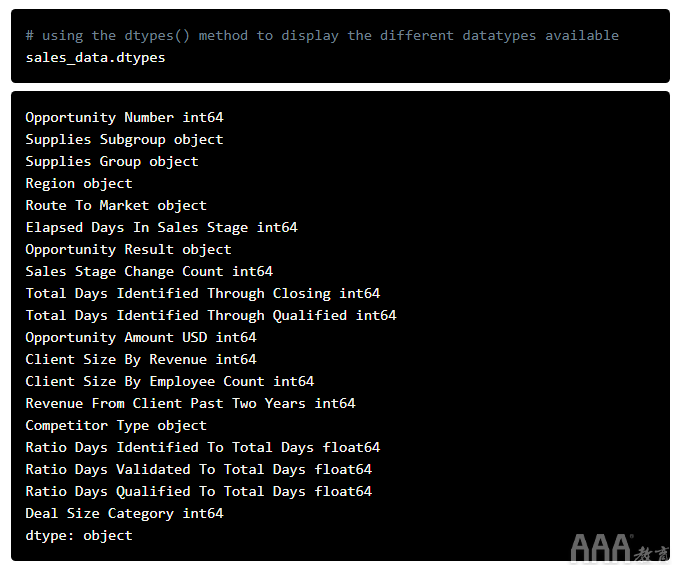
Task: Select Elapsed Days In Sales Stage line
Action: click(x=161, y=228)
